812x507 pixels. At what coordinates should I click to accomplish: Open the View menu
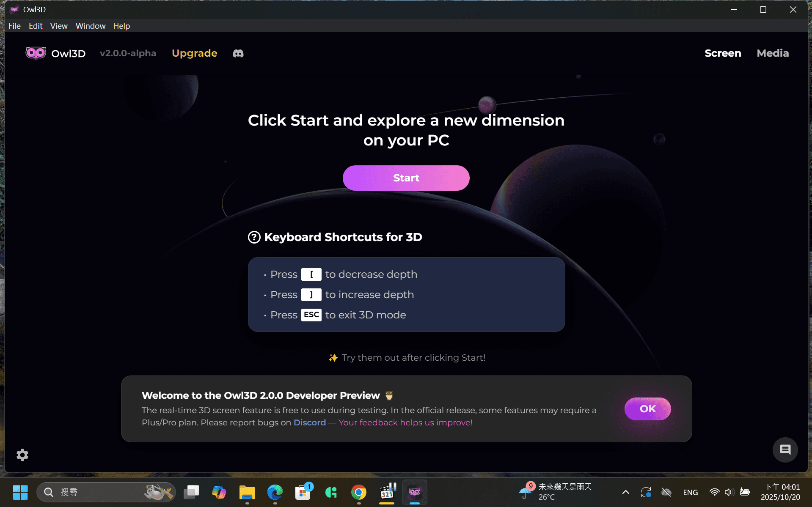(59, 26)
